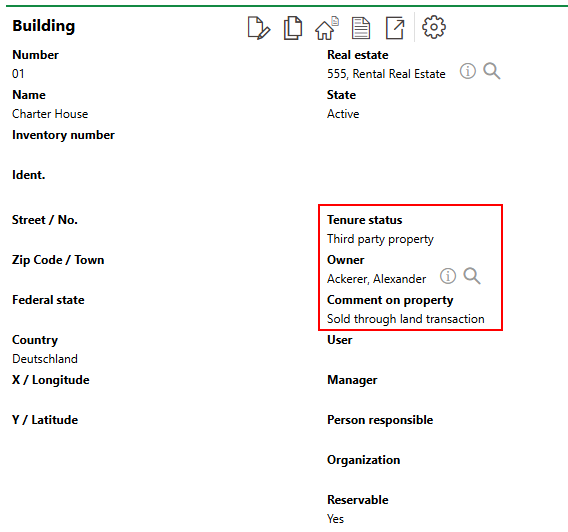Open the report document icon
The width and height of the screenshot is (568, 532).
[361, 28]
